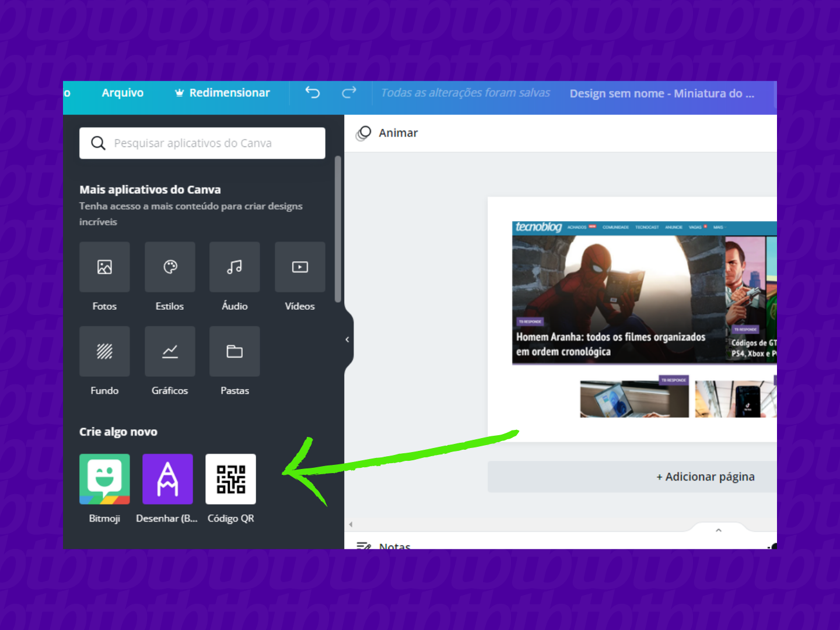Open the Gráficos charts tile

click(x=170, y=351)
